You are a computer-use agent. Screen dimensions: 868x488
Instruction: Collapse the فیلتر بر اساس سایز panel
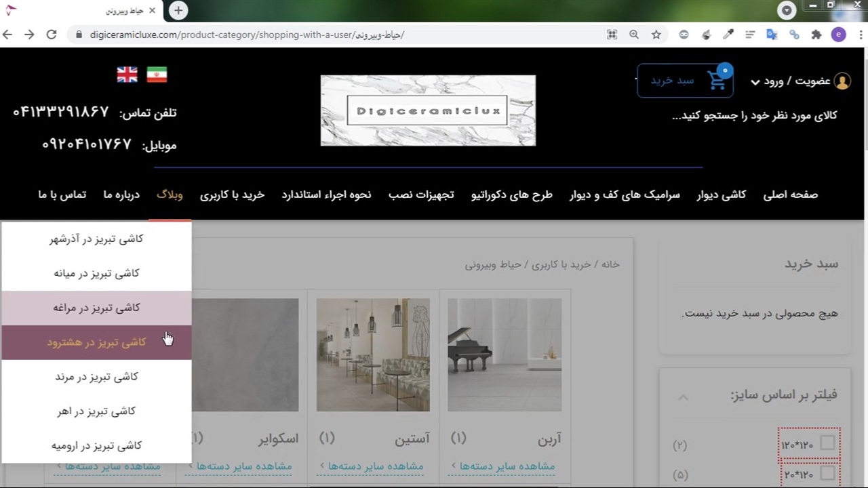[683, 397]
